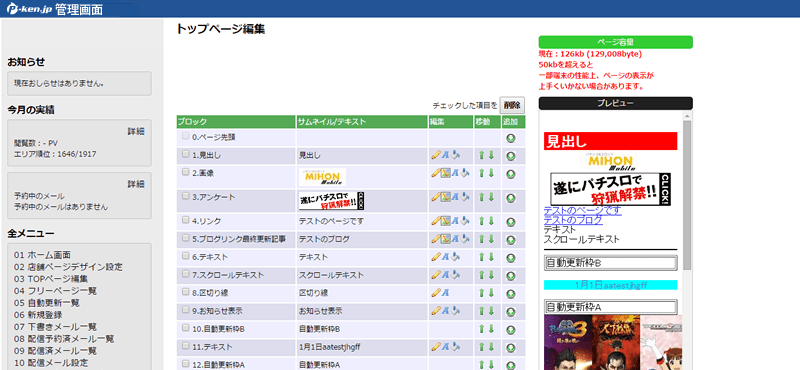
Task: Click font style A icon for 6.テキスト
Action: pos(445,257)
